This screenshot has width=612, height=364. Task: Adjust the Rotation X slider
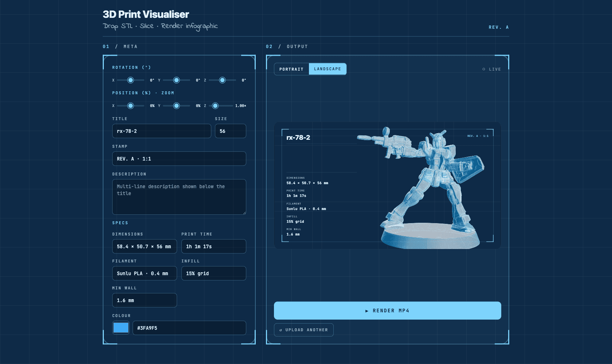point(130,80)
